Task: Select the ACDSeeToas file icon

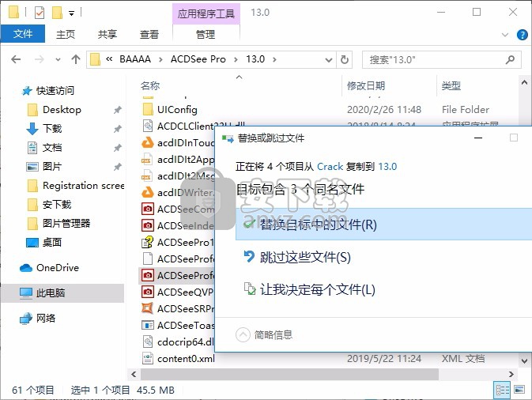Action: click(x=148, y=325)
